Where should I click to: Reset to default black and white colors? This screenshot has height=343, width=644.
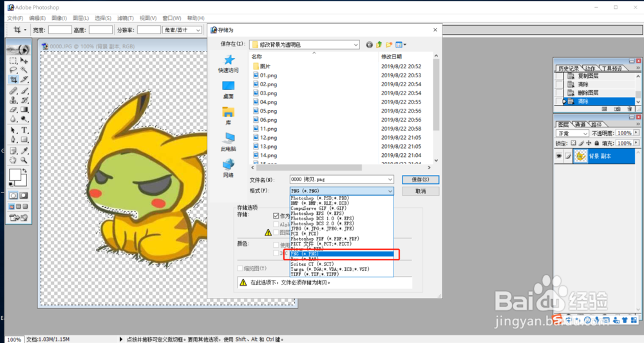(11, 184)
